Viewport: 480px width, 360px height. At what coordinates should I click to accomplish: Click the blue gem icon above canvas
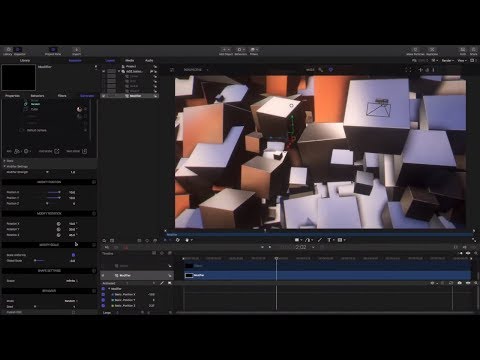pyautogui.click(x=331, y=70)
